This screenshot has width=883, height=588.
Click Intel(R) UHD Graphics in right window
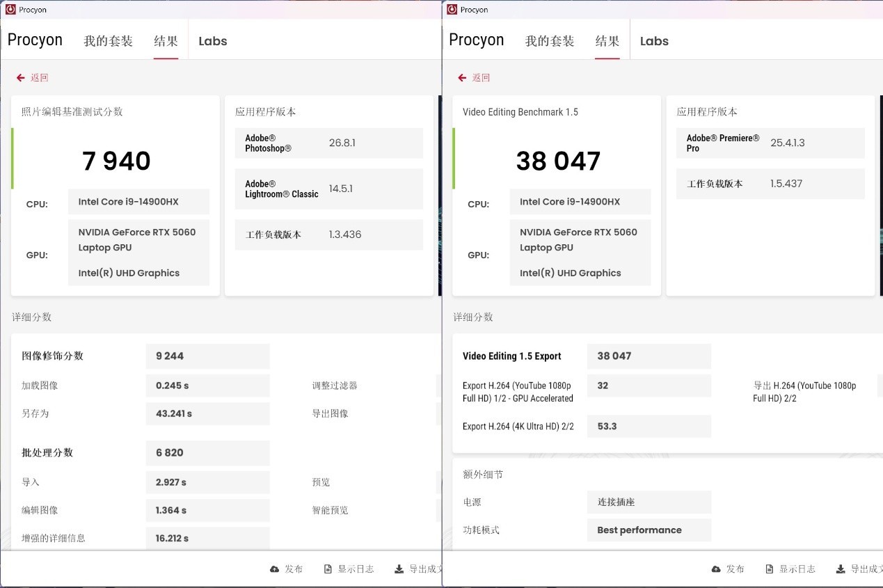[571, 273]
